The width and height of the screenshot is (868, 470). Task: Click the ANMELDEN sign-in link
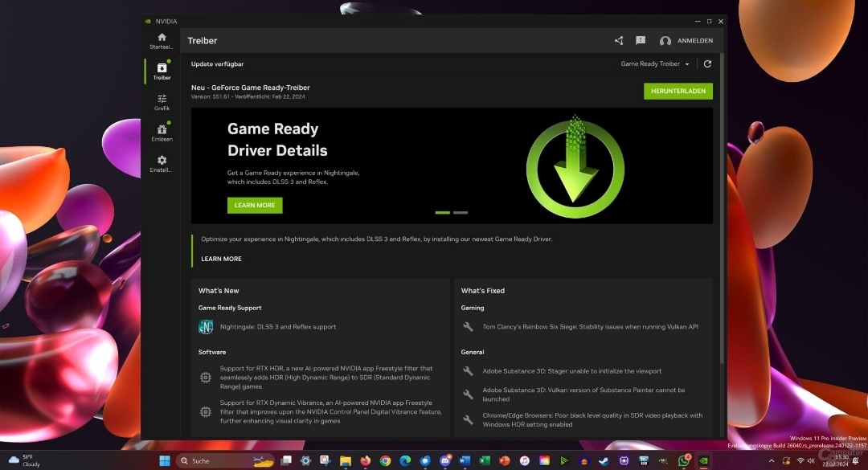tap(695, 40)
